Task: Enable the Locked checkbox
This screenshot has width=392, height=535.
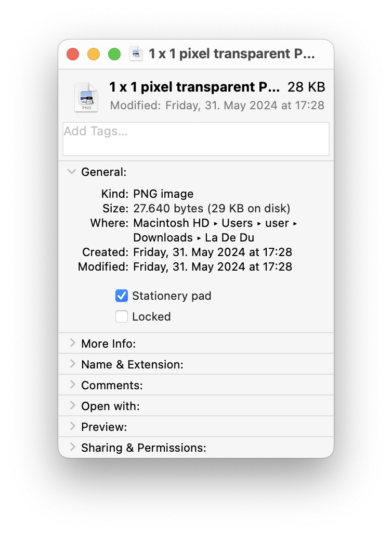Action: pyautogui.click(x=121, y=316)
